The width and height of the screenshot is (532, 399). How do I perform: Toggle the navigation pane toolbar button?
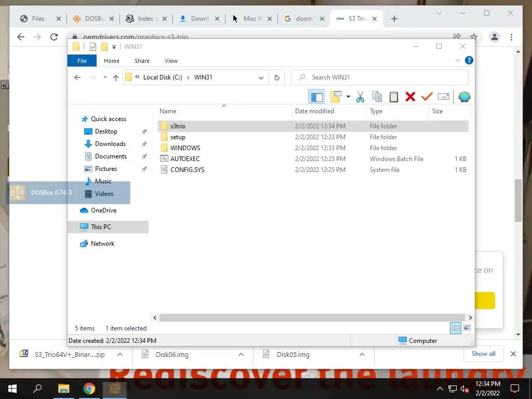(316, 97)
